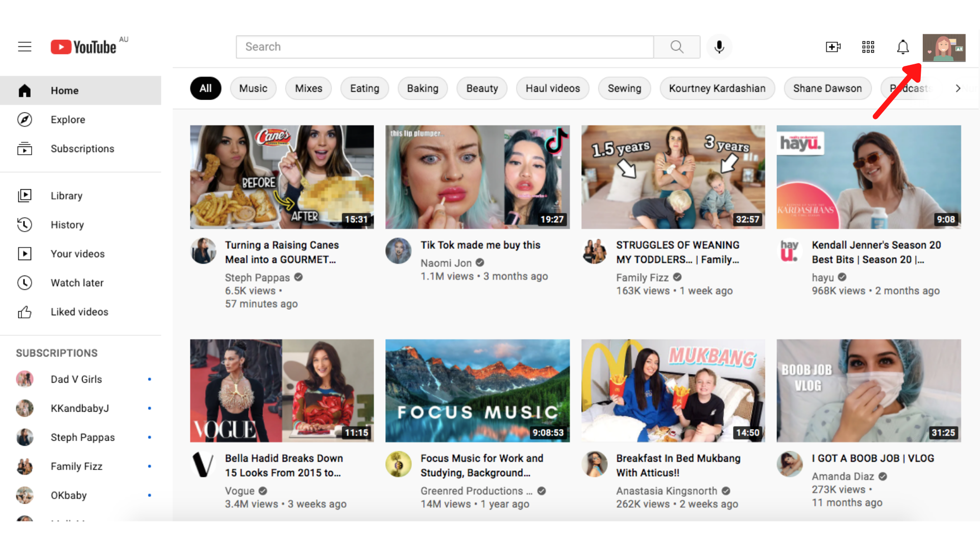Click Greenred Productions channel avatar
980x551 pixels.
coord(399,464)
